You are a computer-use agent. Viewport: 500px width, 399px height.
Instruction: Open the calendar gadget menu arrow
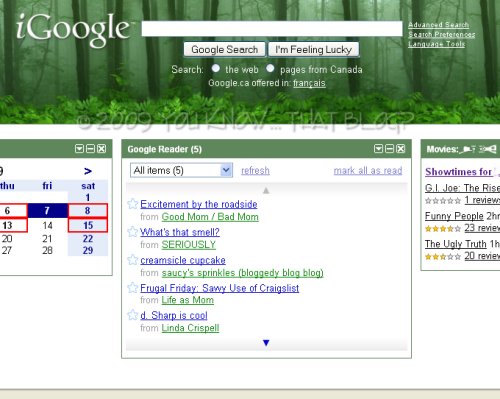(79, 149)
